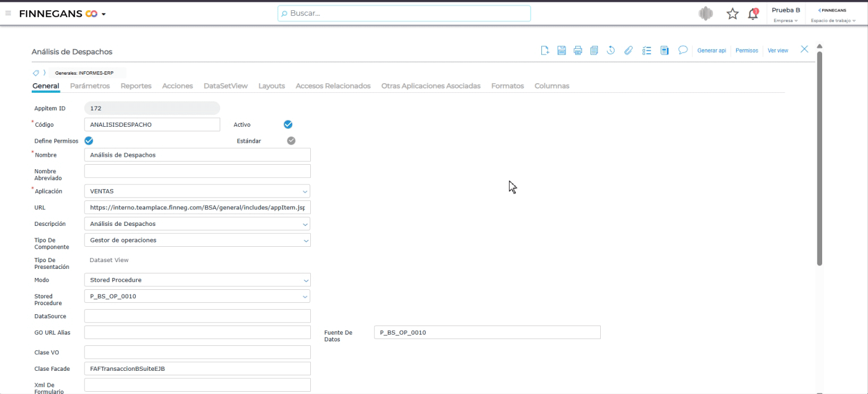Click the paperclip attachment icon

627,50
